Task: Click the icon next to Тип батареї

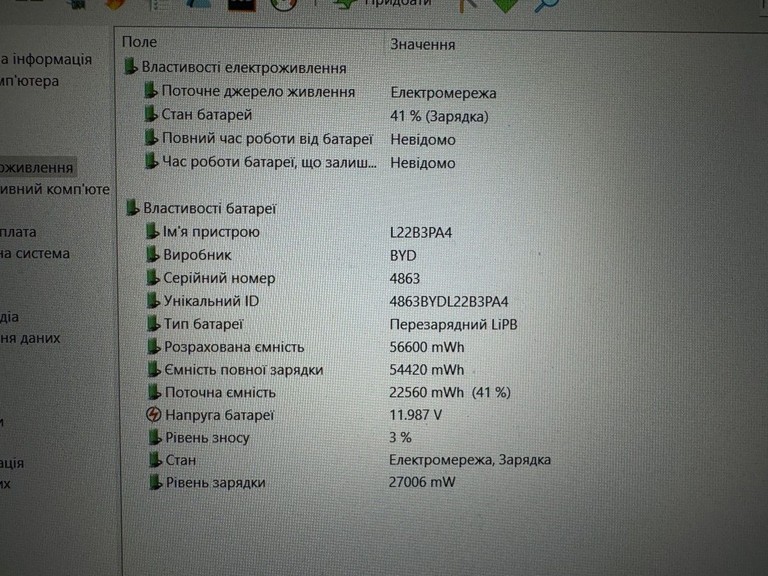Action: pyautogui.click(x=153, y=323)
